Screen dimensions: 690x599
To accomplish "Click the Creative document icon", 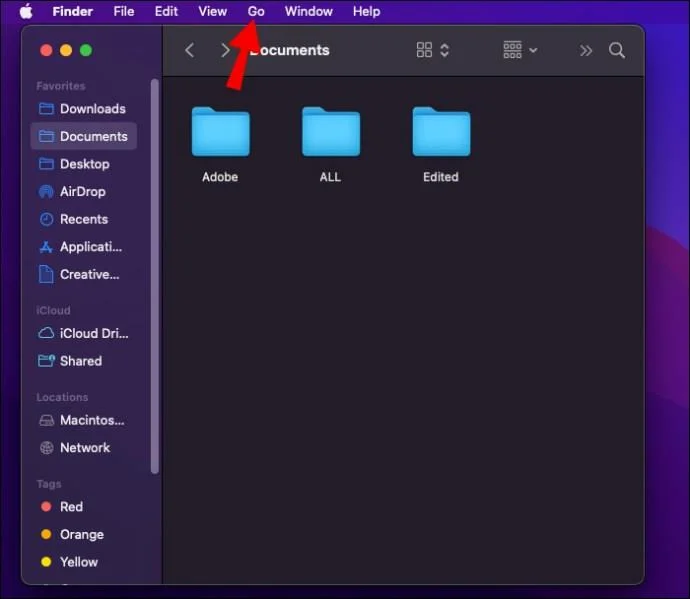I will pyautogui.click(x=46, y=275).
